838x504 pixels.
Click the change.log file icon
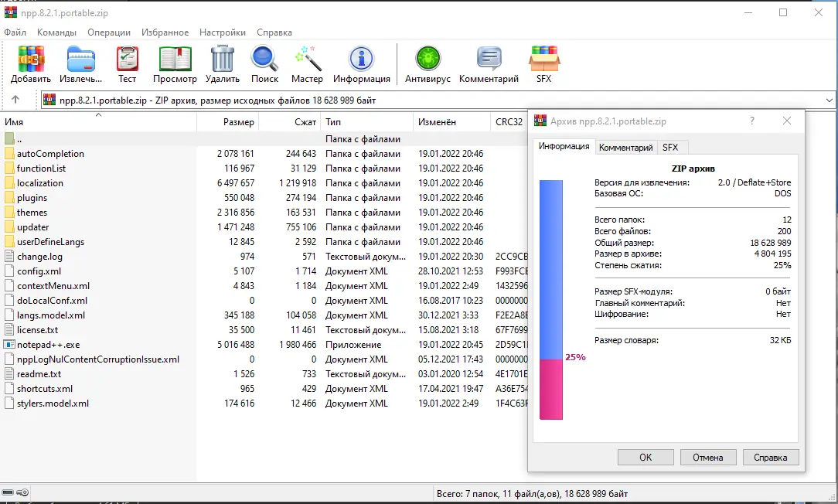9,257
